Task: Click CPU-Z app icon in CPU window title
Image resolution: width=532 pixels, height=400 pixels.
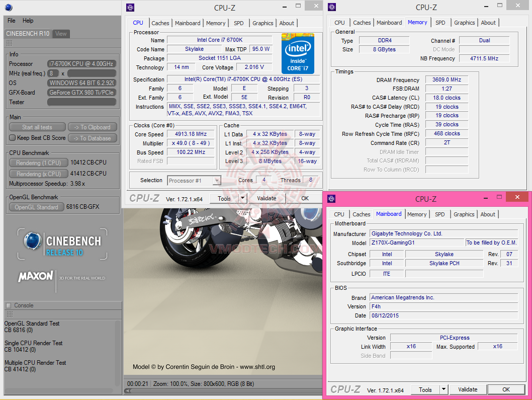Action: [x=130, y=8]
